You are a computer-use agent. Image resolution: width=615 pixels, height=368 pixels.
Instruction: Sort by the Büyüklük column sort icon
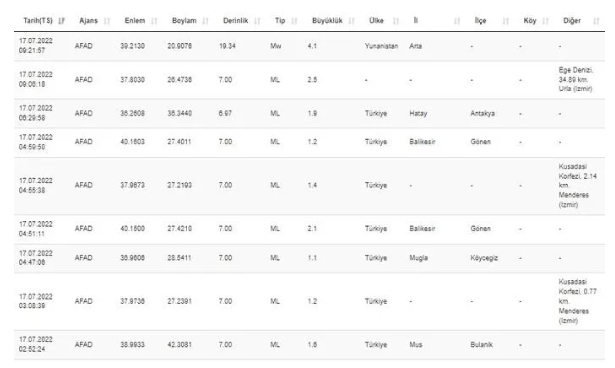click(x=351, y=21)
